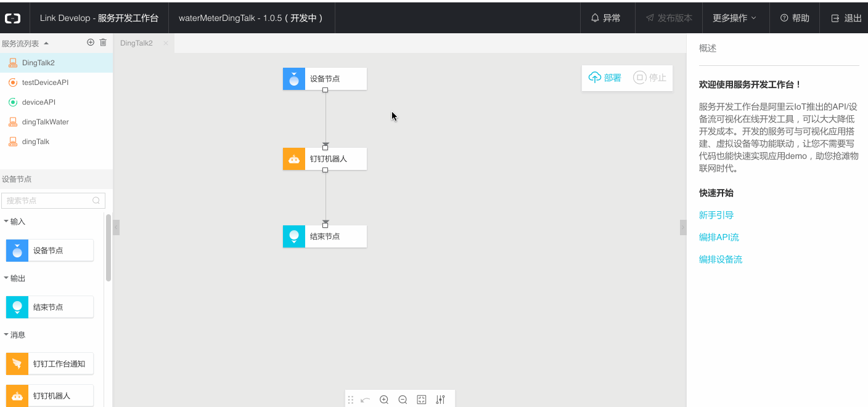Click the 搜索节点 search input field
Screen dimensions: 868x407
tap(53, 201)
